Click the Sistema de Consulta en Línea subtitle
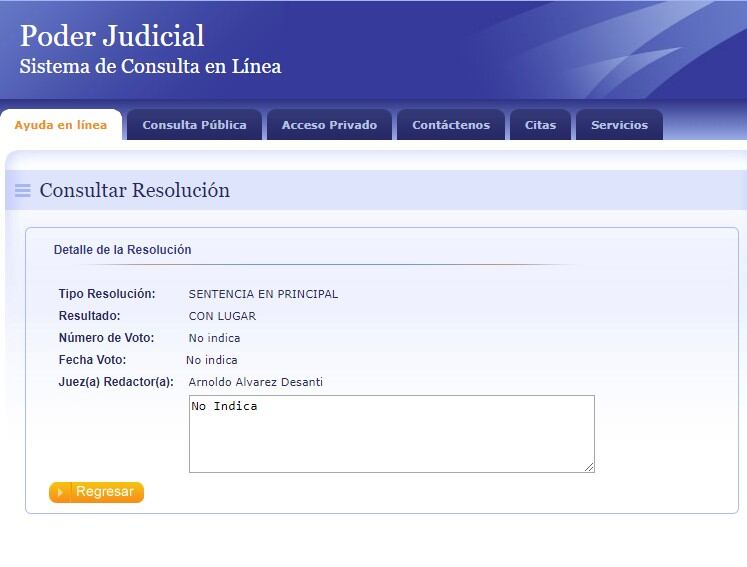 [150, 67]
